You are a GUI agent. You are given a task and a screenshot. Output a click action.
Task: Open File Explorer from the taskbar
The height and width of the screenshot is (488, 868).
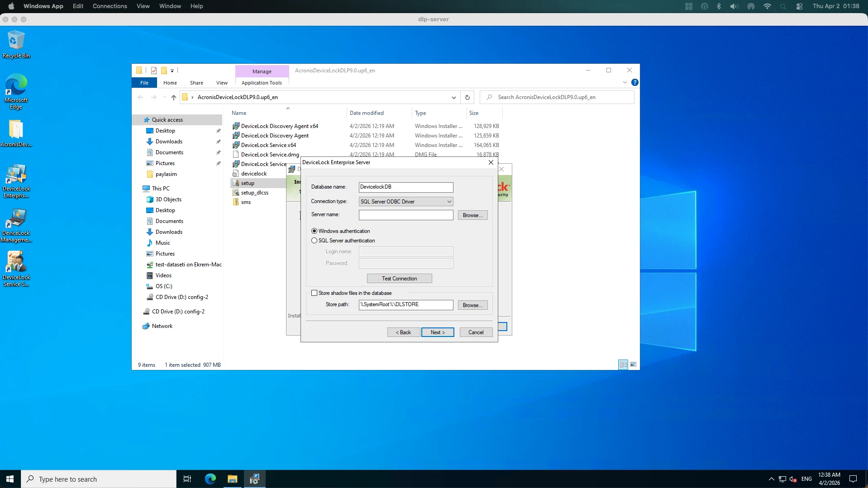[233, 479]
